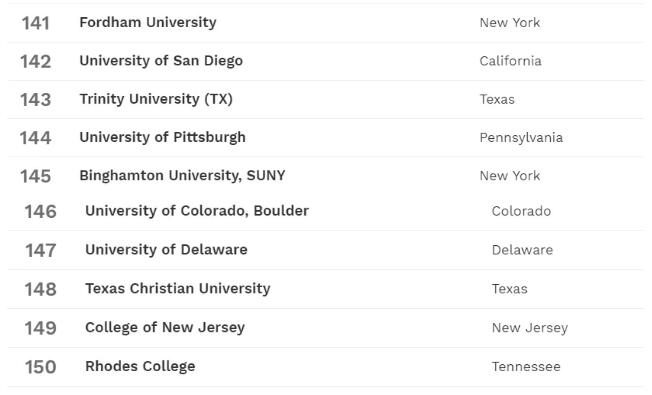The width and height of the screenshot is (652, 395).
Task: Click Colorado state label
Action: [521, 211]
